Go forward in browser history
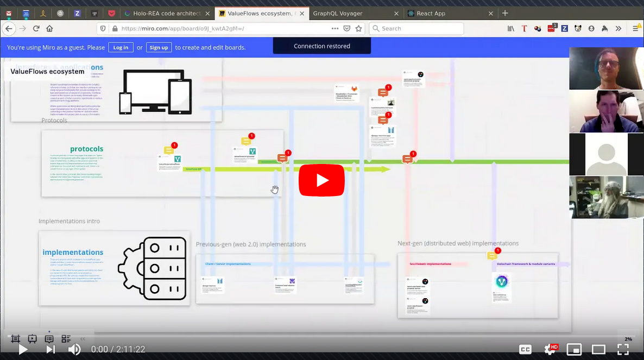This screenshot has height=360, width=644. (x=23, y=28)
